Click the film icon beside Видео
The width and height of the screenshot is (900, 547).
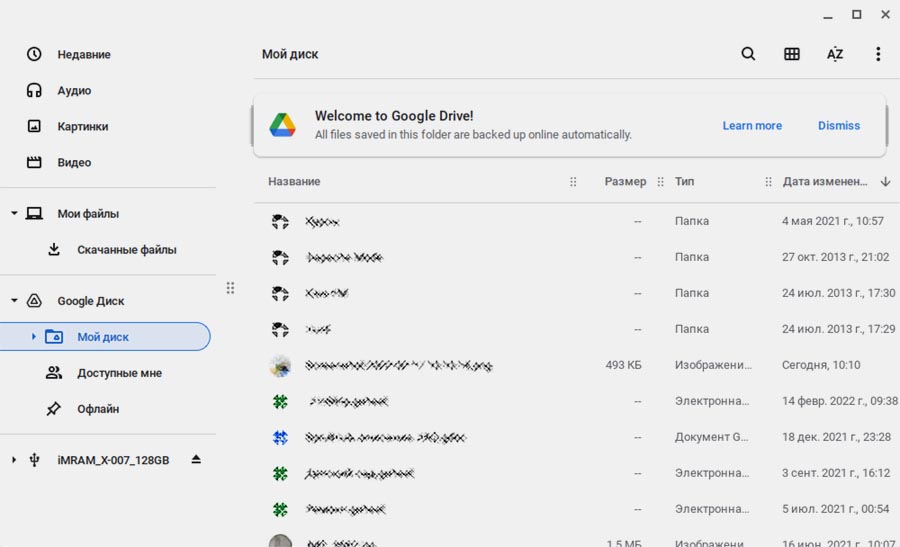click(34, 162)
